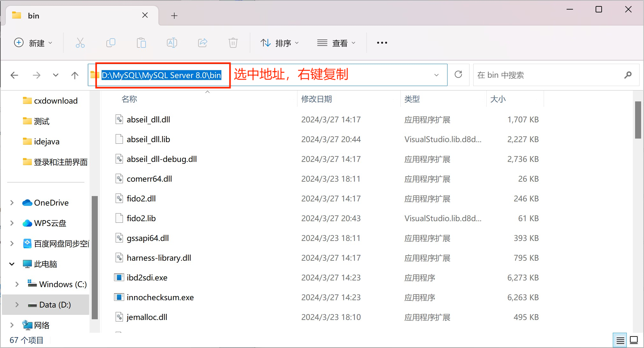This screenshot has height=348, width=644.
Task: Collapse the 此电脑 tree node
Action: (x=12, y=264)
